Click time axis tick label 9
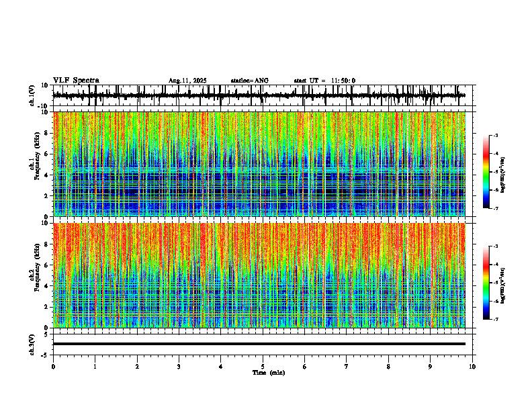532x411 pixels. pos(430,367)
